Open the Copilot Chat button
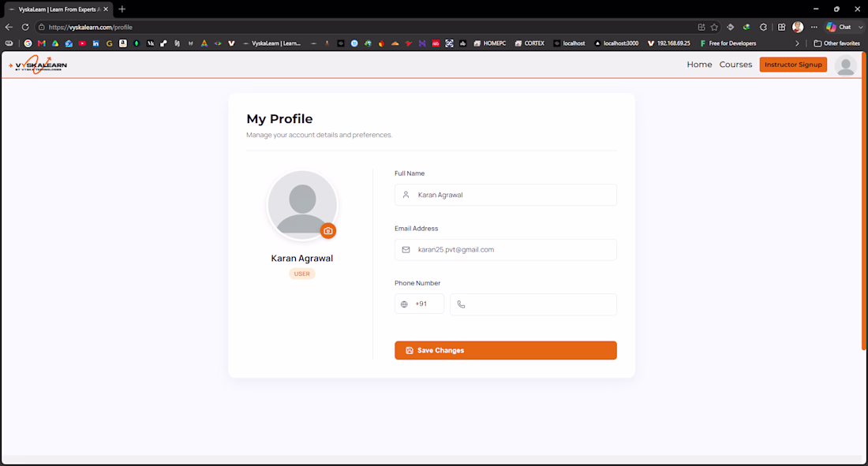The height and width of the screenshot is (466, 868). 839,27
